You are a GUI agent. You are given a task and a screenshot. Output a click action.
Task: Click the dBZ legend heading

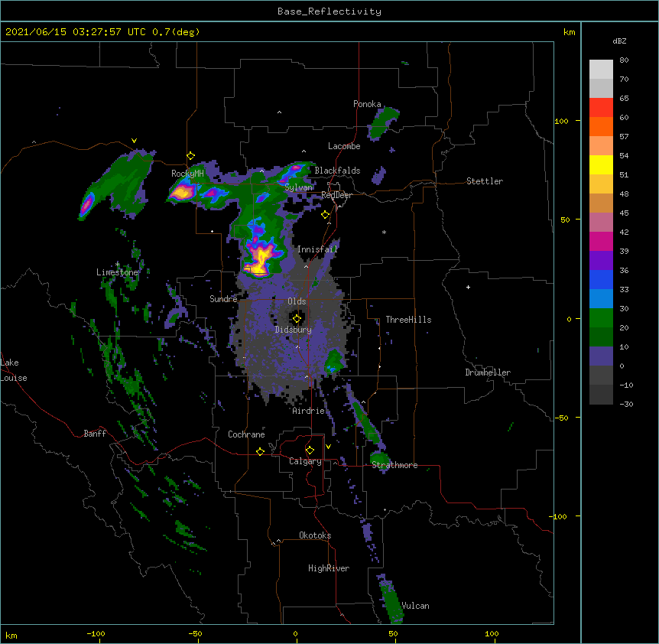coord(619,41)
